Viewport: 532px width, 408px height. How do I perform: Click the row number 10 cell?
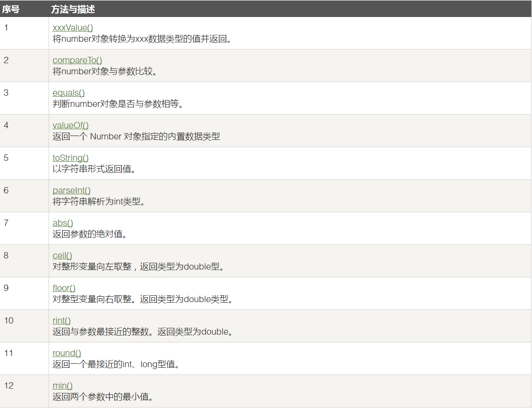9,321
